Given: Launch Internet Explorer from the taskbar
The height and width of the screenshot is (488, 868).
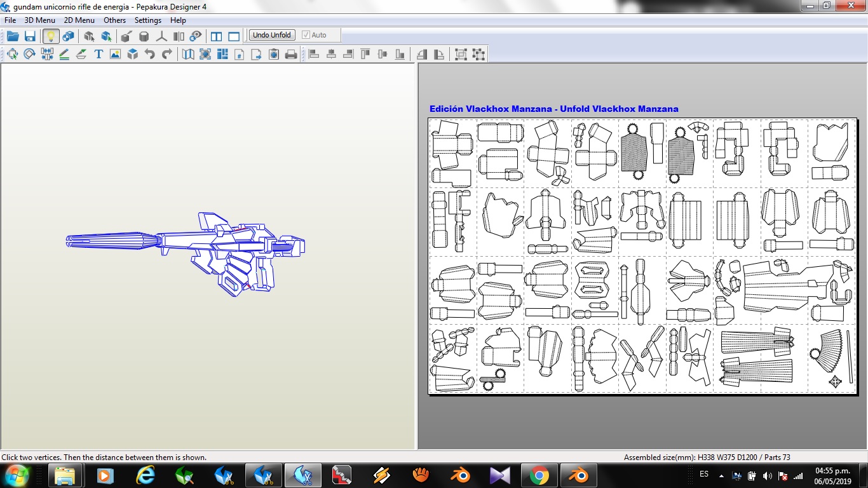Looking at the screenshot, I should (x=146, y=475).
